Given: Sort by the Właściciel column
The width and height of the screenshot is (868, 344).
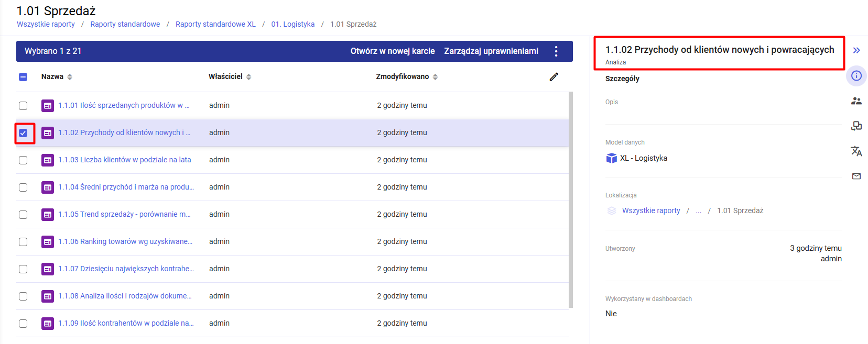Looking at the screenshot, I should tap(230, 76).
